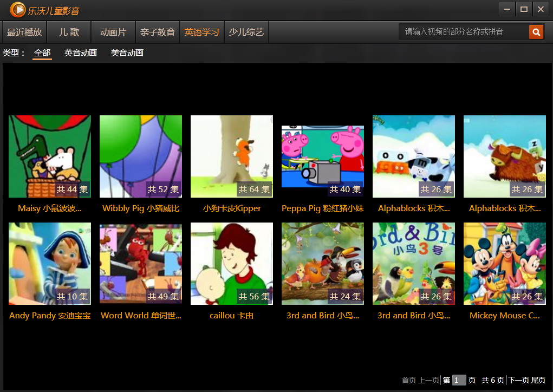
Task: Click the page number input box
Action: point(459,380)
